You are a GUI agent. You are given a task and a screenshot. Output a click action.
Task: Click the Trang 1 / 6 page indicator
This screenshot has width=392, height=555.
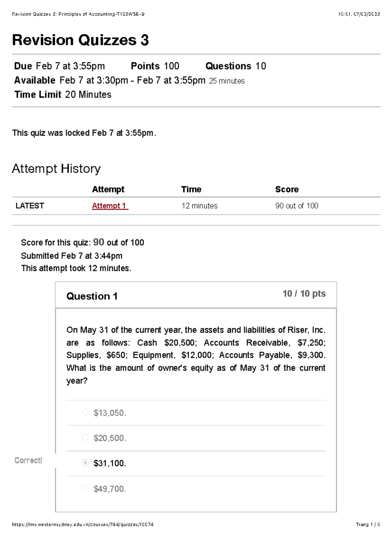pos(367,525)
